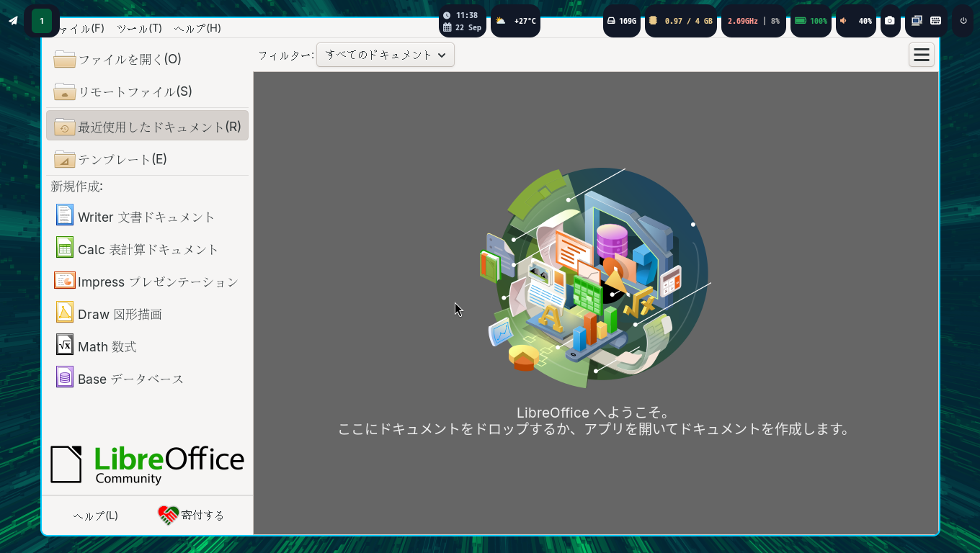Expand the フィルター document type dropdown
Screen dimensions: 980x553
(x=386, y=55)
